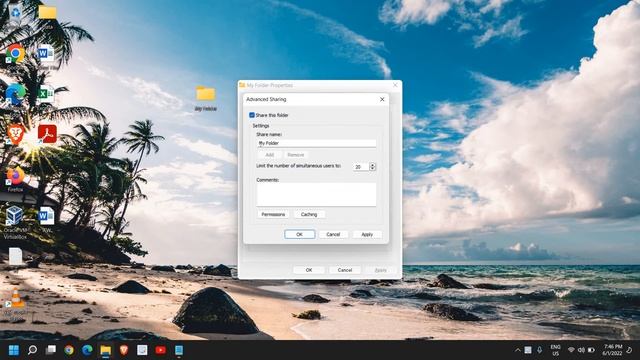Click the simultaneous users number field
Screen dimensions: 640x360
[361, 167]
